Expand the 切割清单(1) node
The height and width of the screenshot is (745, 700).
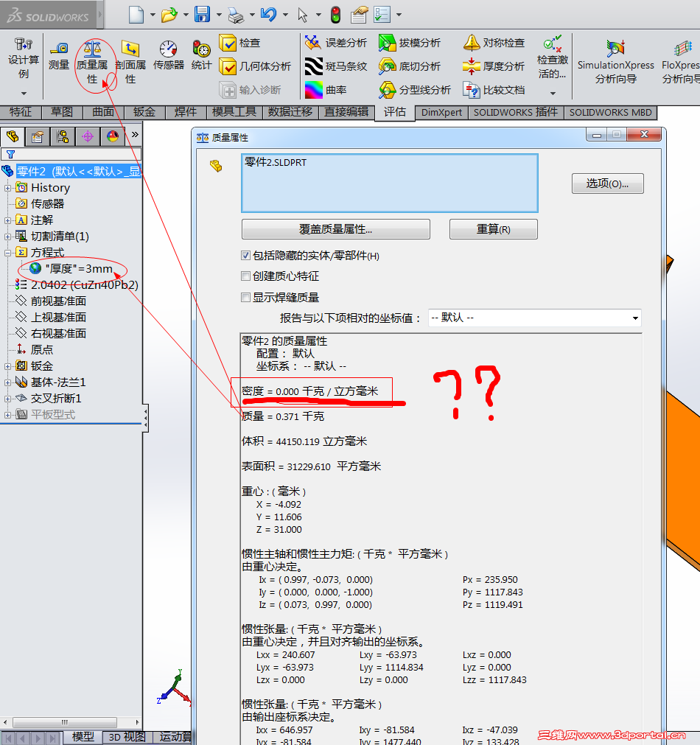tap(7, 237)
